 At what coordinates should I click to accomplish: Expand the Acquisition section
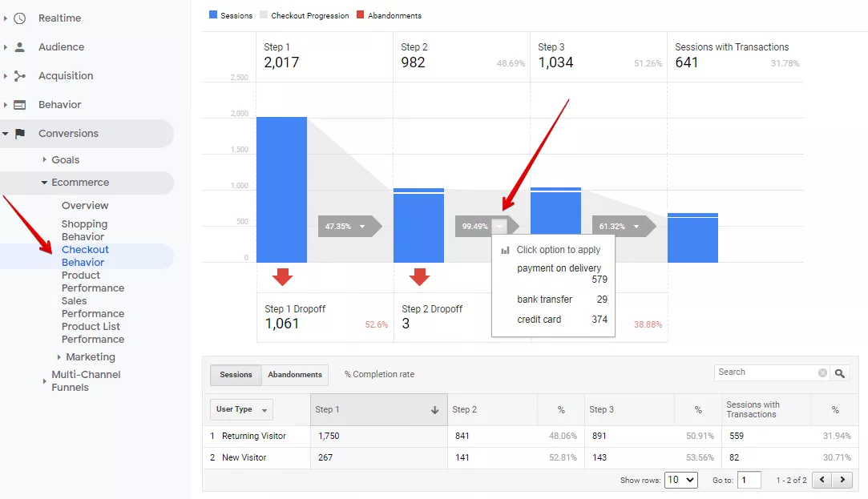pos(5,76)
